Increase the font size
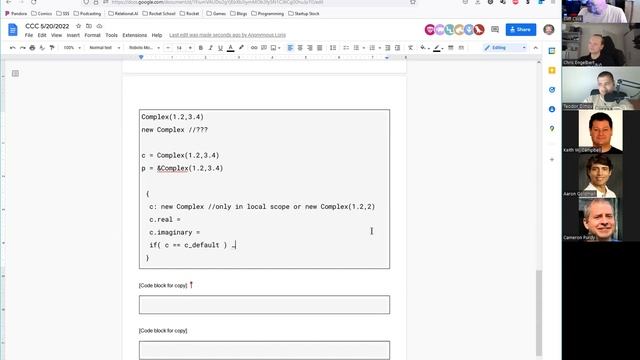This screenshot has width=640, height=360. 190,48
